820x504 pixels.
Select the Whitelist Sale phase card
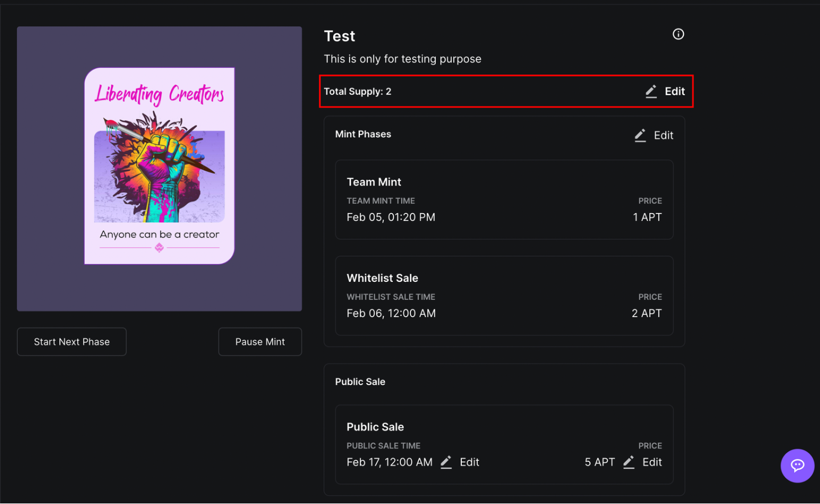tap(504, 296)
